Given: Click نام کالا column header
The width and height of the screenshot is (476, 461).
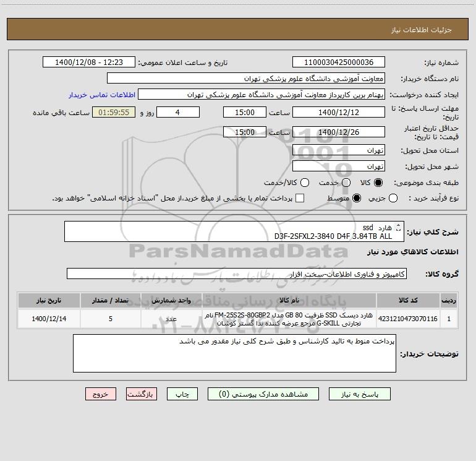Looking at the screenshot, I should coord(289,300).
